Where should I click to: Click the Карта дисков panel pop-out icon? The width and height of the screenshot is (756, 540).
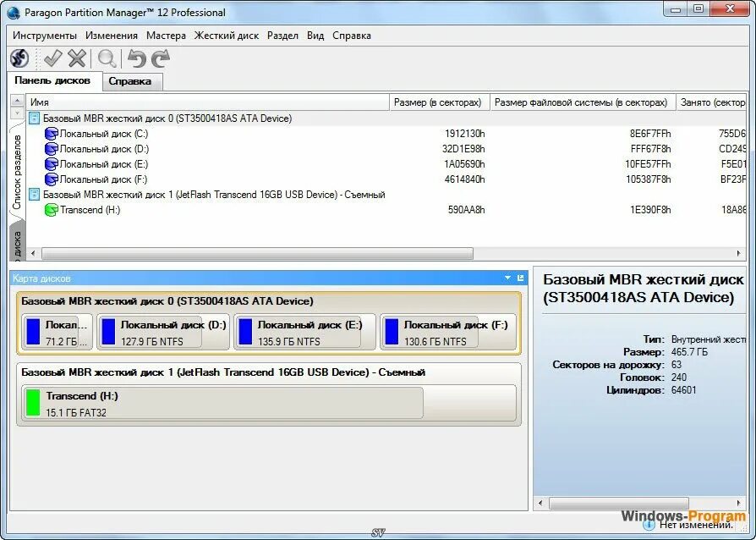[x=520, y=278]
